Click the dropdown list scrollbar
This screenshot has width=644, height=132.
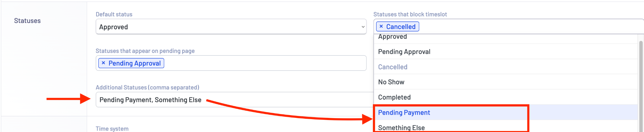click(x=641, y=85)
